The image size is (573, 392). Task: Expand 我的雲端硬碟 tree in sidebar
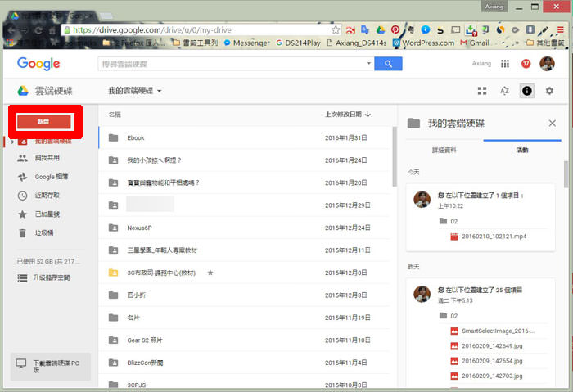tap(11, 142)
